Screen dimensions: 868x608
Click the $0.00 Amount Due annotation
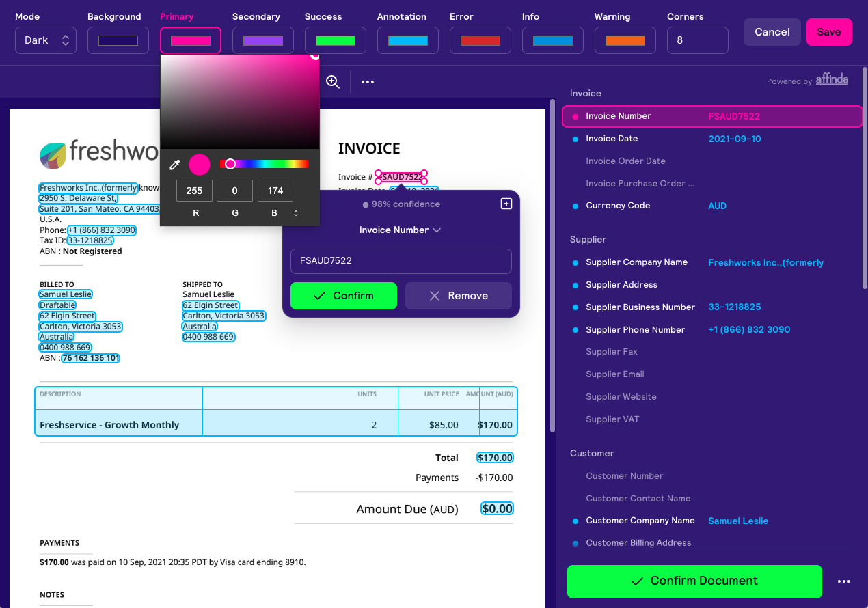click(x=497, y=509)
